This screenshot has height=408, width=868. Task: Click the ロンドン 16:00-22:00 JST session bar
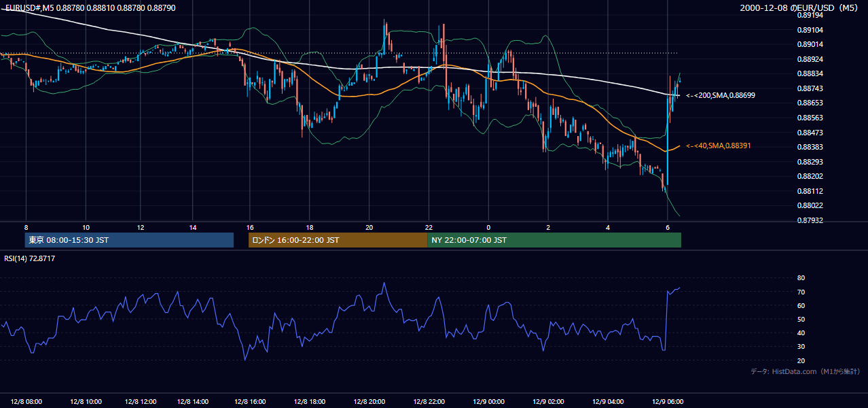tap(338, 240)
